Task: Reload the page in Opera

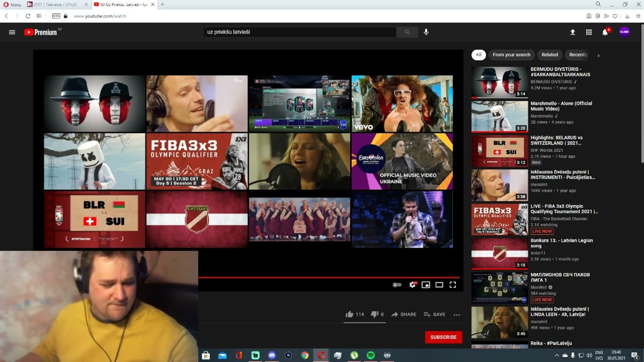Action: click(28, 16)
